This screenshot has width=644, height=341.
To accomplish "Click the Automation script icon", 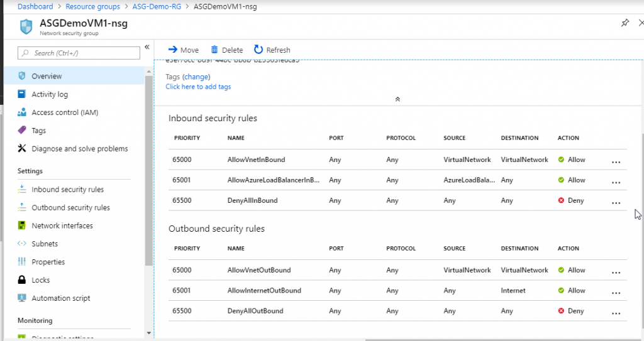I will point(22,298).
